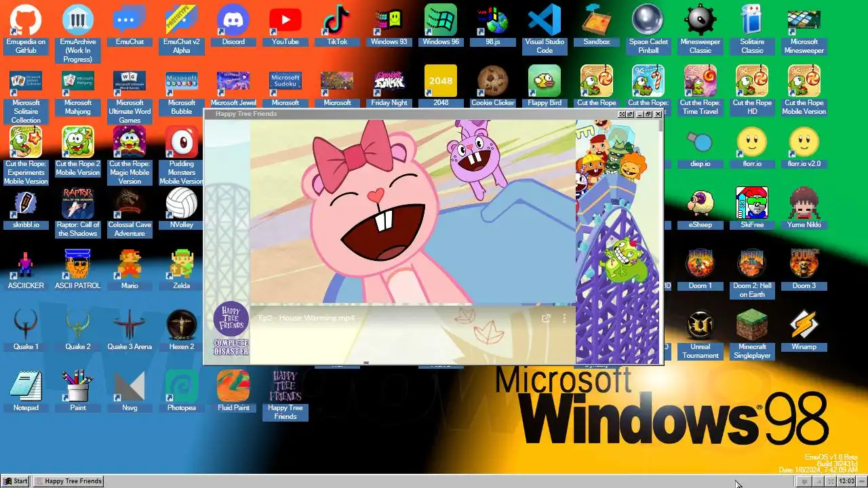
Task: Click the taskbar clock showing 13:03
Action: click(846, 481)
